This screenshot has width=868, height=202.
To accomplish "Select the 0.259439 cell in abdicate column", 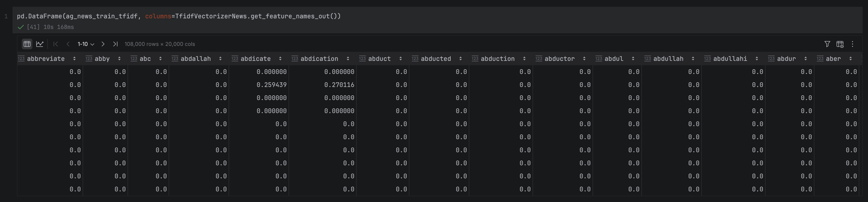I will pyautogui.click(x=271, y=85).
